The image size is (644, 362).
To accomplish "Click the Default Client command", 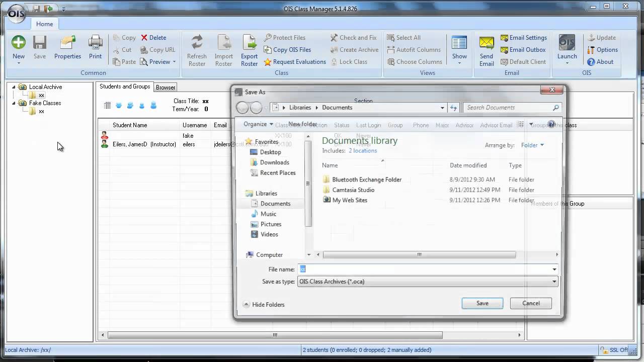I will (x=523, y=62).
